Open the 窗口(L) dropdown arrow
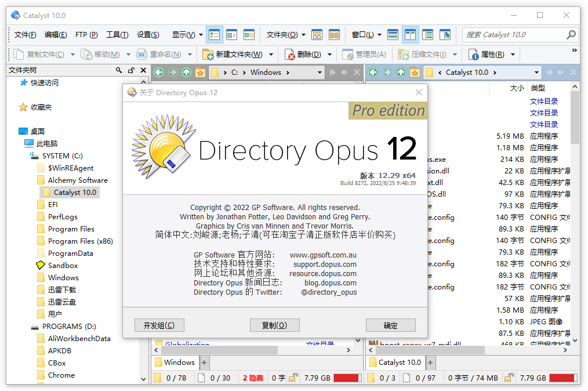Screen dimensions: 588x391 point(379,35)
